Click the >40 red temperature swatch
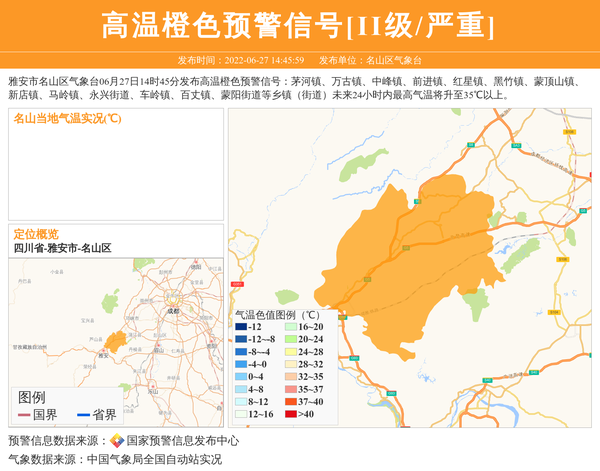Viewport: 600px width, 471px height. 289,413
